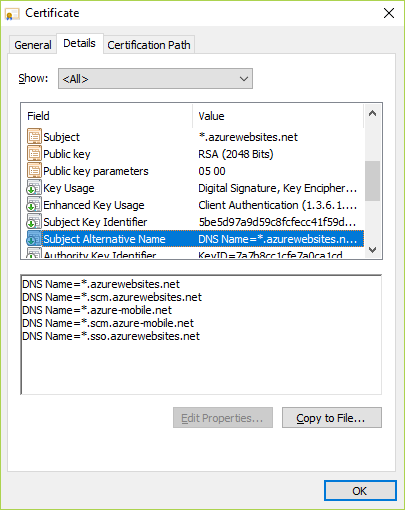Click the 05 00 value
Screen dimensions: 405x510
(x=212, y=171)
